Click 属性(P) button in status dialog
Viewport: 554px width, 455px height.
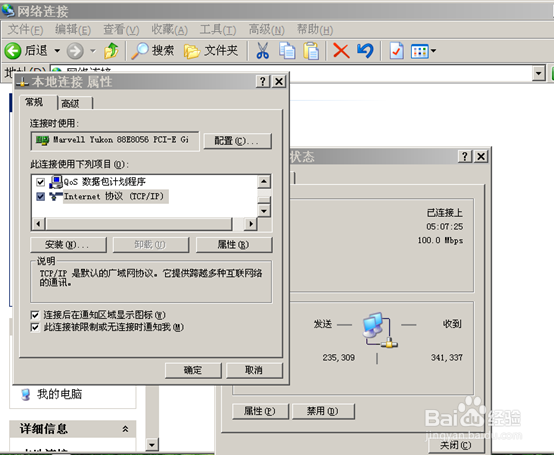click(x=260, y=411)
